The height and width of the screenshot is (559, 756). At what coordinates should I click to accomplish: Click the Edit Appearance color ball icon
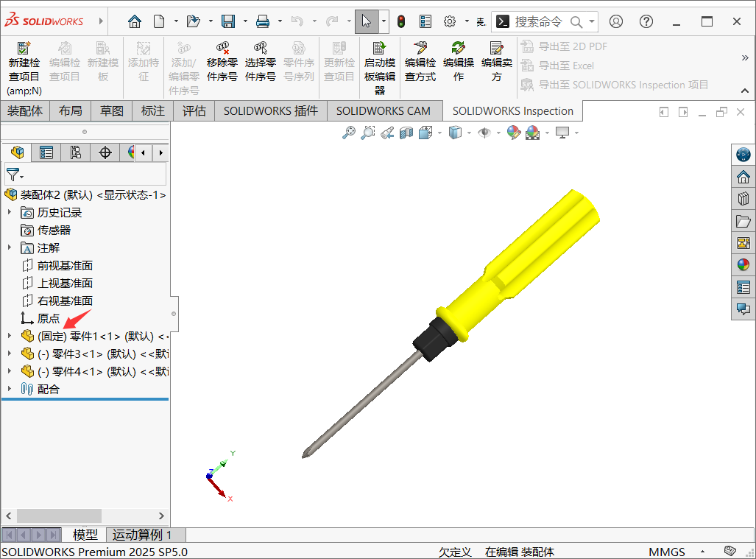click(x=514, y=132)
